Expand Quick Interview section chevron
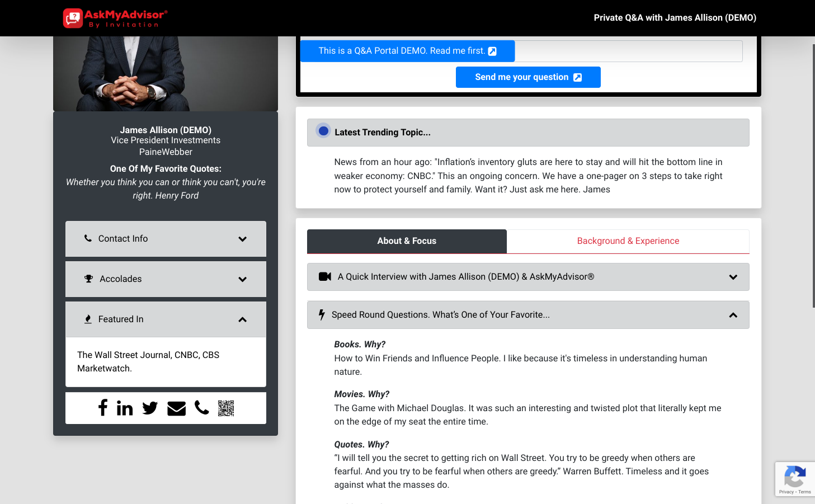The image size is (815, 504). pyautogui.click(x=733, y=277)
